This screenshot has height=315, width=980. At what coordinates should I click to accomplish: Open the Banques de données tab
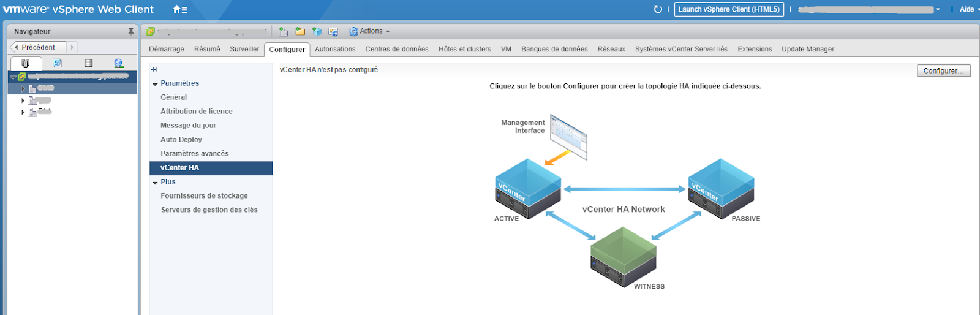(x=554, y=49)
